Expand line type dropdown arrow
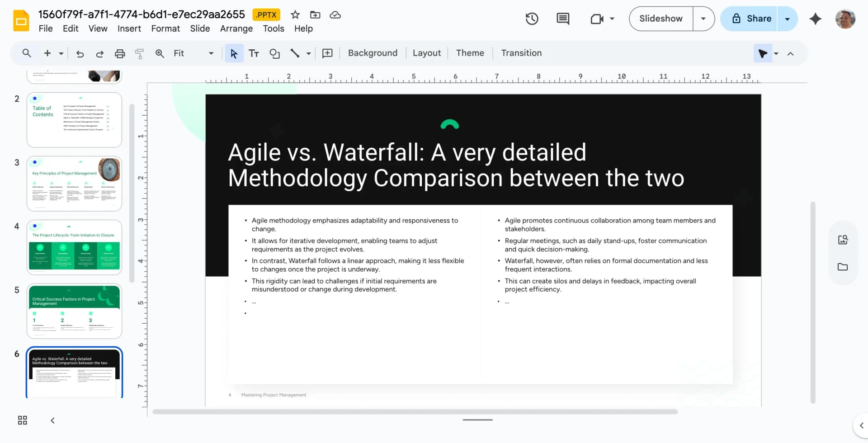 [x=309, y=53]
